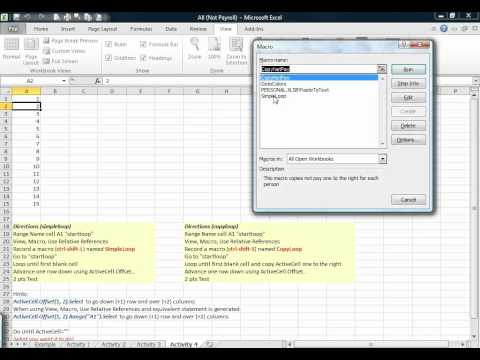Click the Undo icon in Quick Access Toolbar
Screen dimensions: 480x360
pyautogui.click(x=27, y=17)
